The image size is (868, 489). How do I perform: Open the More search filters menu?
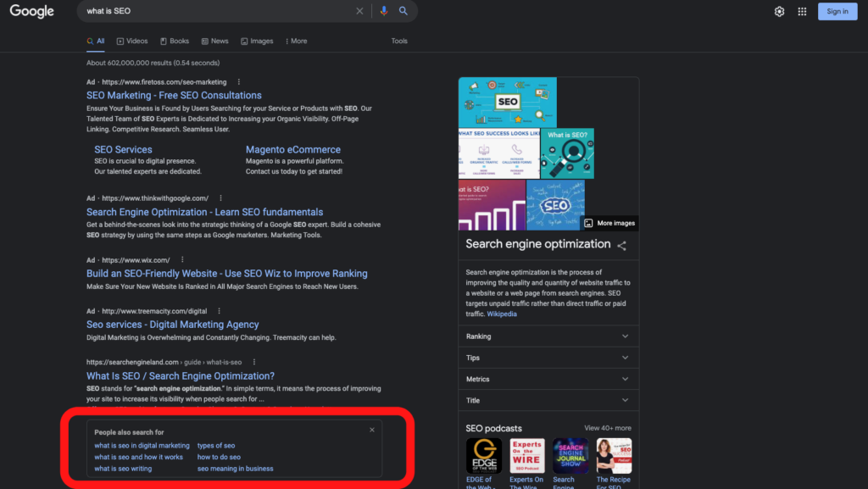(297, 41)
